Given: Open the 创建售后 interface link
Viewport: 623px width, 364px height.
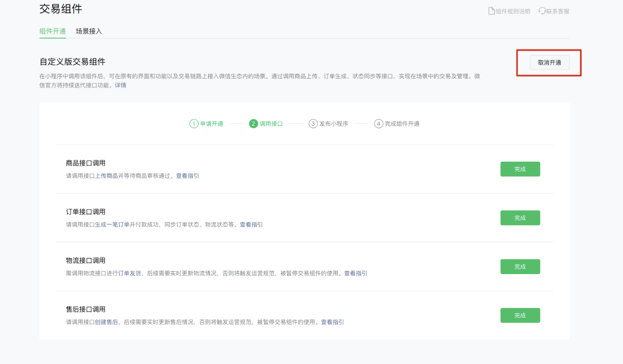Looking at the screenshot, I should [106, 322].
